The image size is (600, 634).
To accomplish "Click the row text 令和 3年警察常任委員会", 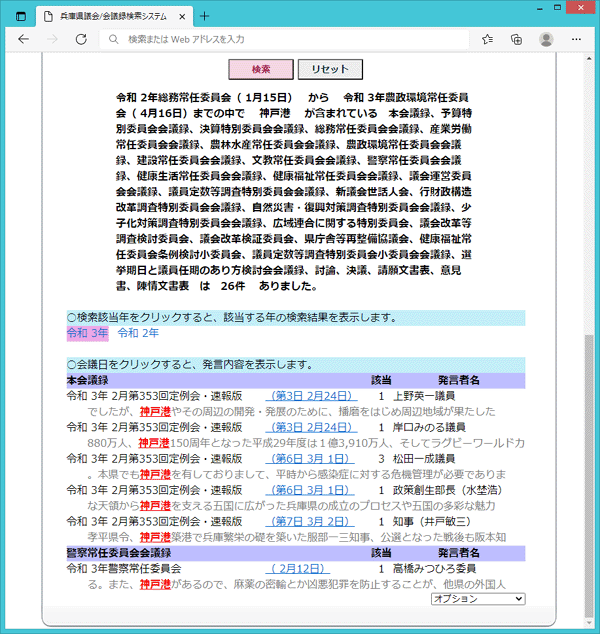I will (124, 569).
